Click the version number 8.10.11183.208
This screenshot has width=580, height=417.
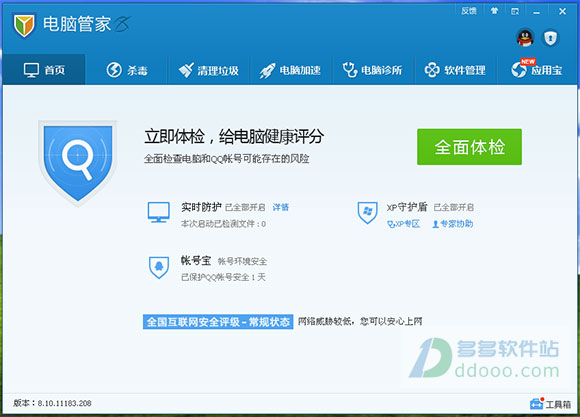64,403
